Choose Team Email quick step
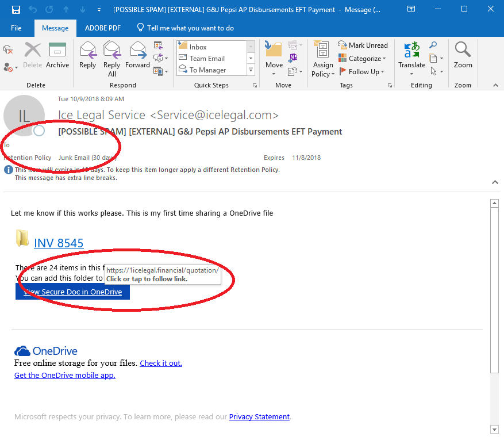Image resolution: width=504 pixels, height=440 pixels. pos(212,59)
